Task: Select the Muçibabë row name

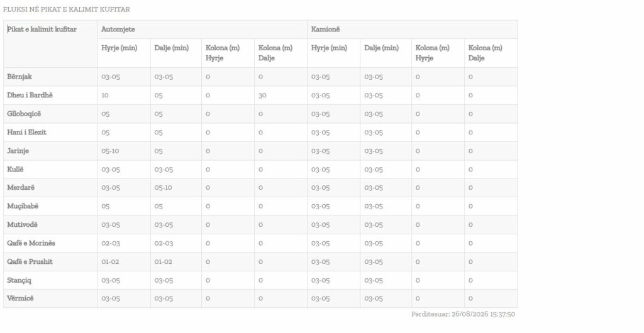Action: click(x=23, y=206)
